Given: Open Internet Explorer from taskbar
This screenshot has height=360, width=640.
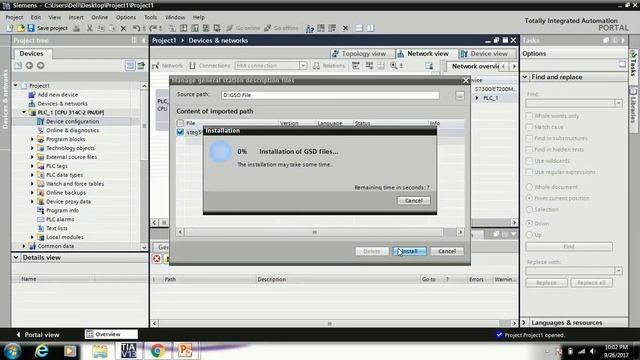Looking at the screenshot, I should pyautogui.click(x=42, y=351).
